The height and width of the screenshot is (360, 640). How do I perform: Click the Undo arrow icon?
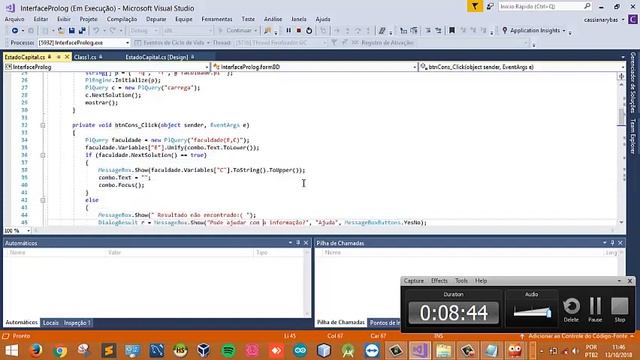pyautogui.click(x=96, y=31)
